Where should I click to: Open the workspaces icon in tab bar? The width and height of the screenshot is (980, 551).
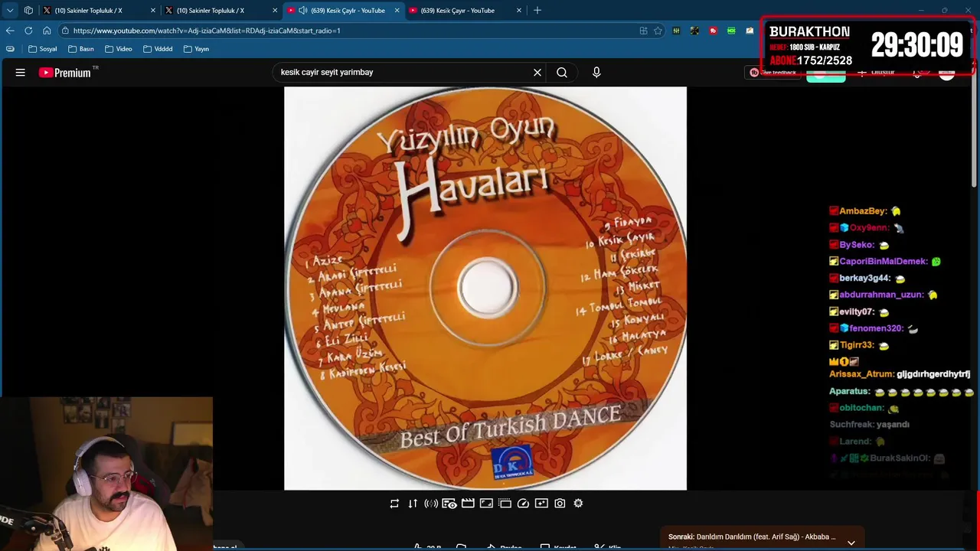pyautogui.click(x=28, y=11)
